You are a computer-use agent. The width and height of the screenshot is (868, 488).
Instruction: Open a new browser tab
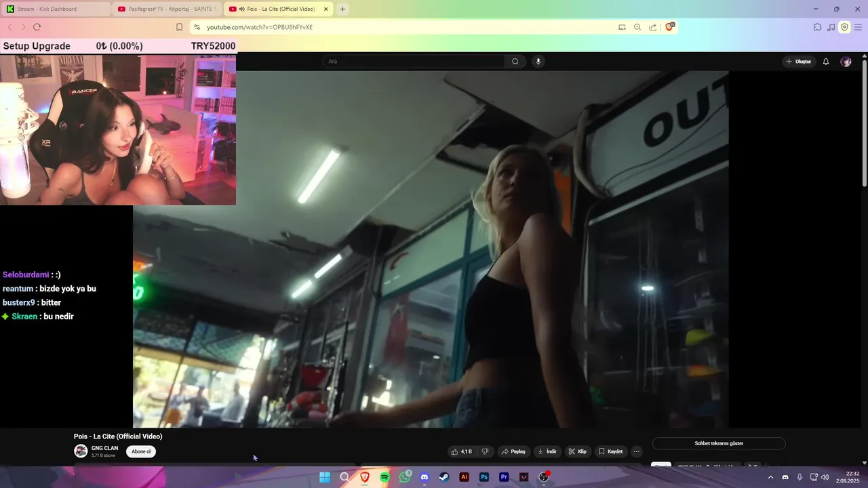coord(342,9)
